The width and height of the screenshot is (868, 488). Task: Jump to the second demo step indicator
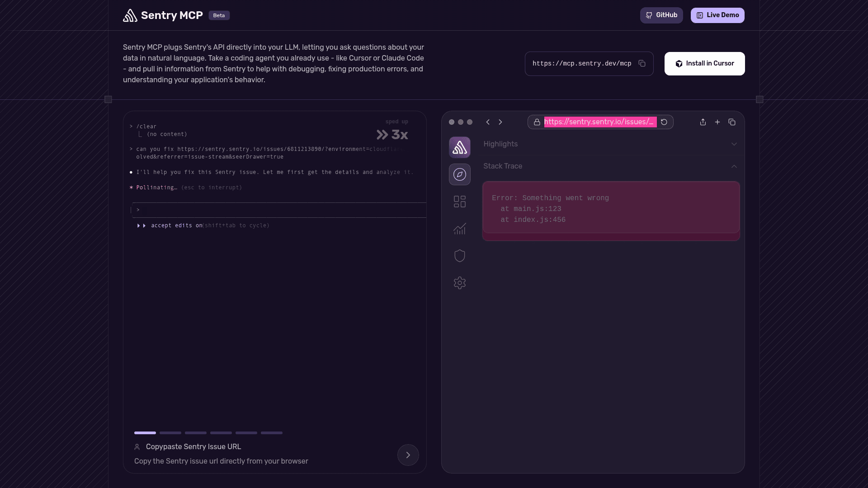coord(170,433)
